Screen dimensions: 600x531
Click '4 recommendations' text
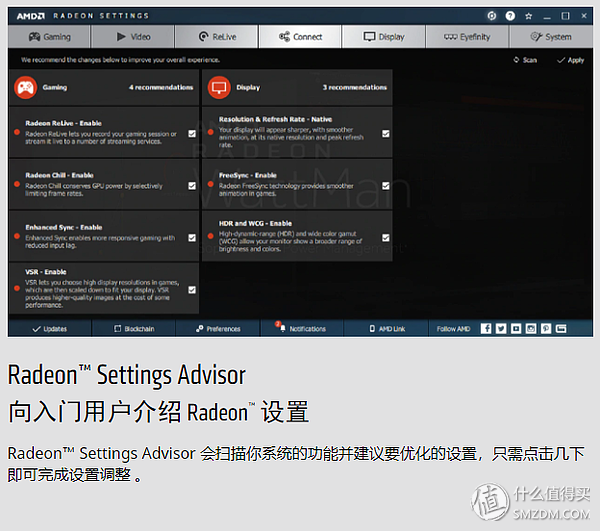tap(161, 88)
